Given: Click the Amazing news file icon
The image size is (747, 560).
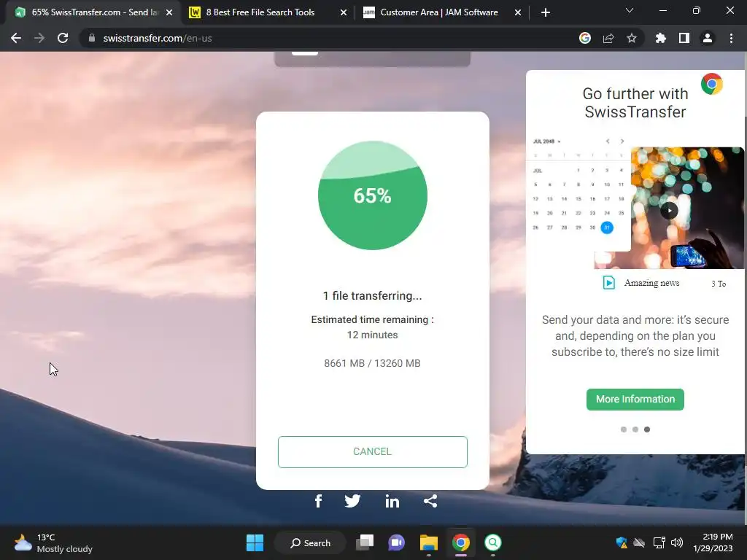Looking at the screenshot, I should [x=609, y=282].
